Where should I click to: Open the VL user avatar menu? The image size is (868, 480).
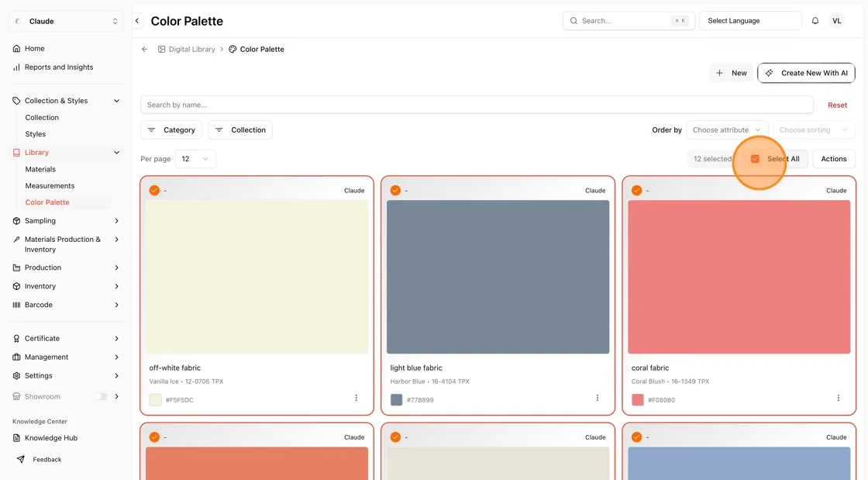point(837,21)
